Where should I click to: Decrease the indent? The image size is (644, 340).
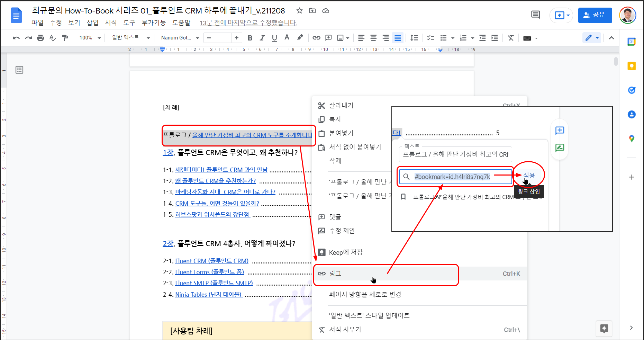click(482, 38)
